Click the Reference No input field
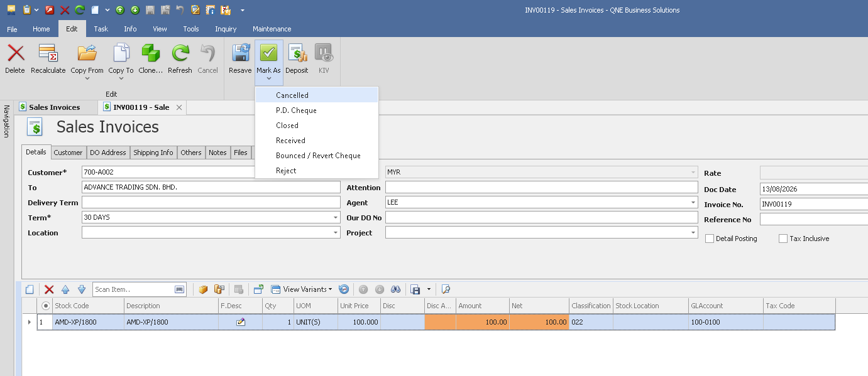Image resolution: width=868 pixels, height=376 pixels. (x=814, y=220)
